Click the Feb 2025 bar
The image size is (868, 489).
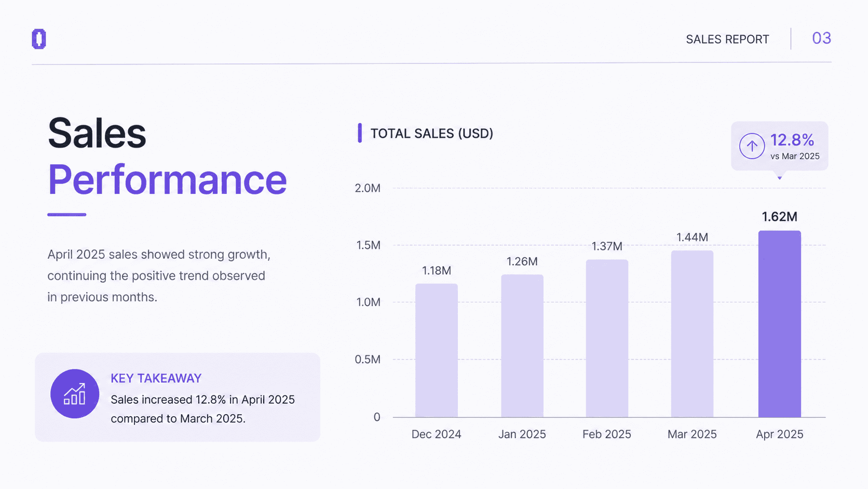point(607,338)
